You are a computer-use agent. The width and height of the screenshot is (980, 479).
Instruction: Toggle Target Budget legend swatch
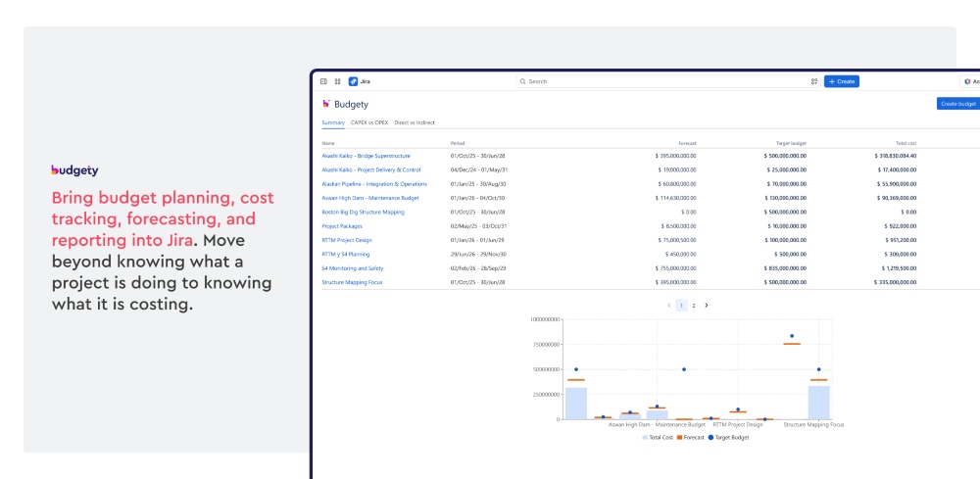(x=710, y=438)
